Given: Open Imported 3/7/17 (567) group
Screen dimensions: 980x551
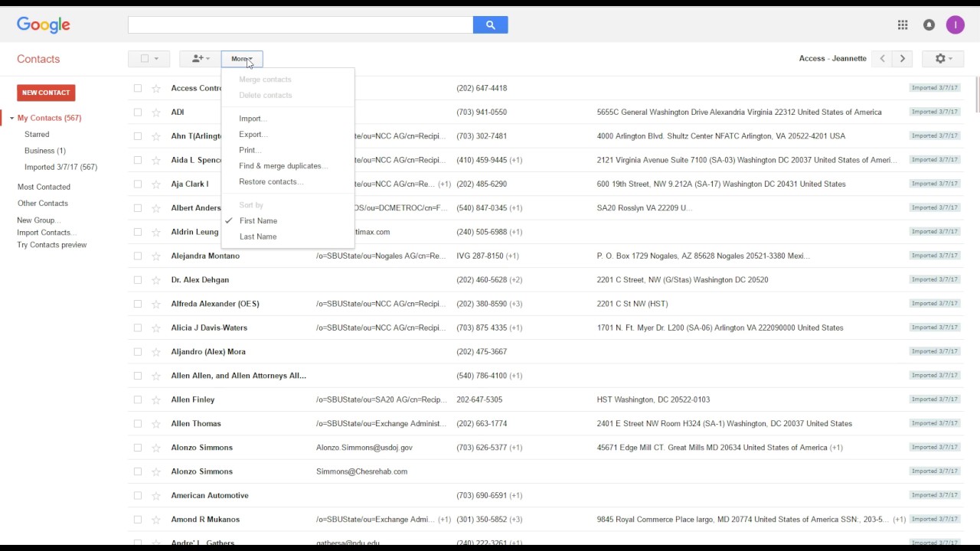Looking at the screenshot, I should (x=60, y=167).
